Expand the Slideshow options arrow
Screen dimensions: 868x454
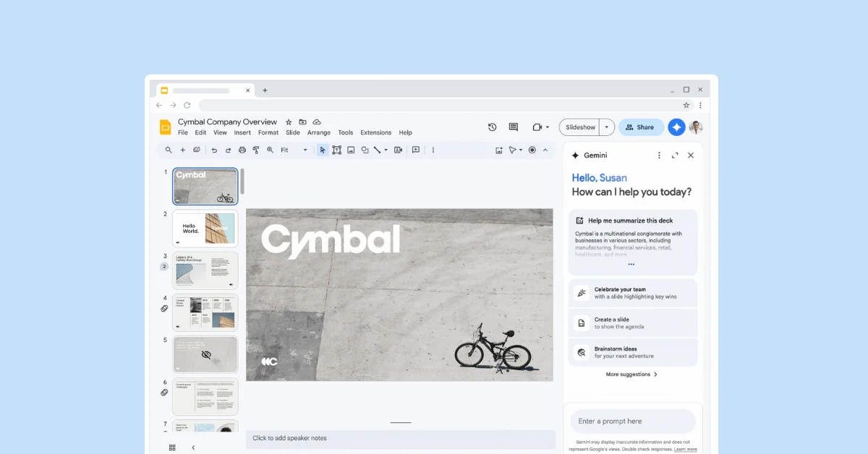tap(607, 127)
